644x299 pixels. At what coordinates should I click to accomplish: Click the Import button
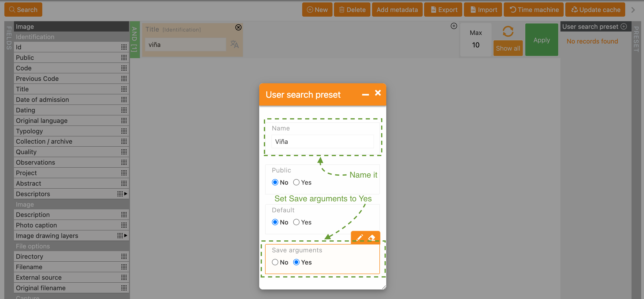click(483, 10)
